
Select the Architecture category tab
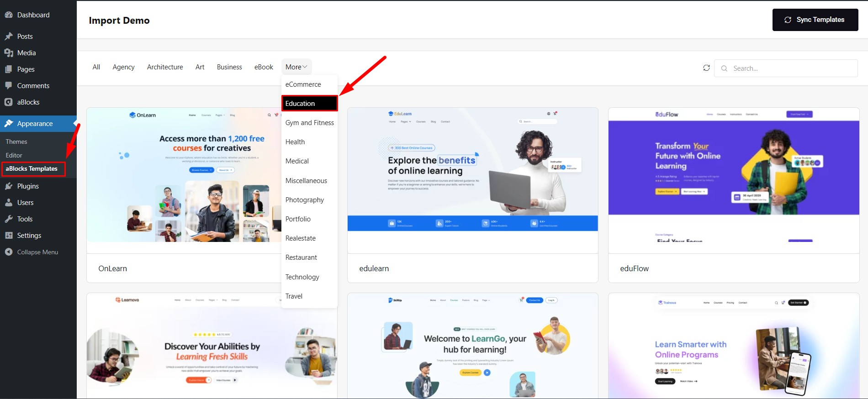[165, 67]
